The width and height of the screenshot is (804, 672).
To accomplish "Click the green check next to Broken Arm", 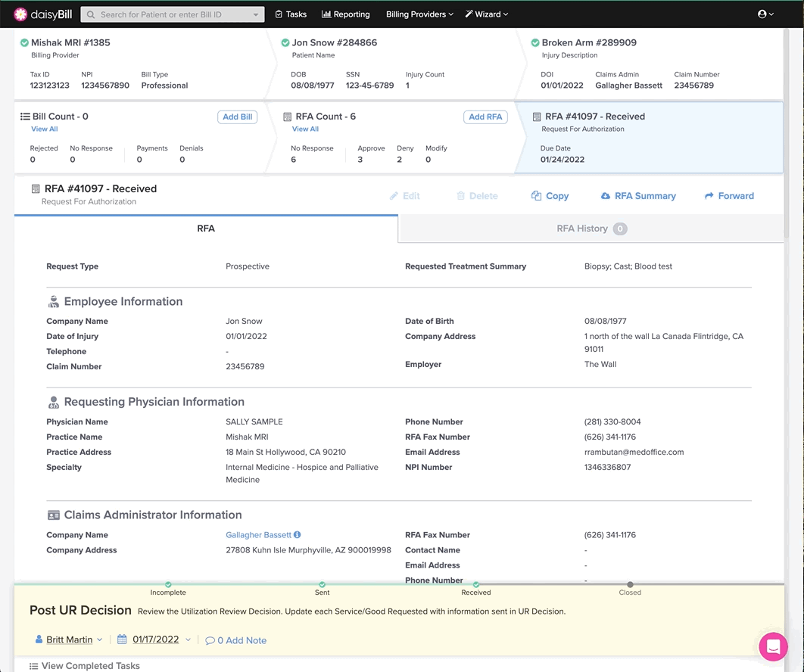I will tap(535, 42).
